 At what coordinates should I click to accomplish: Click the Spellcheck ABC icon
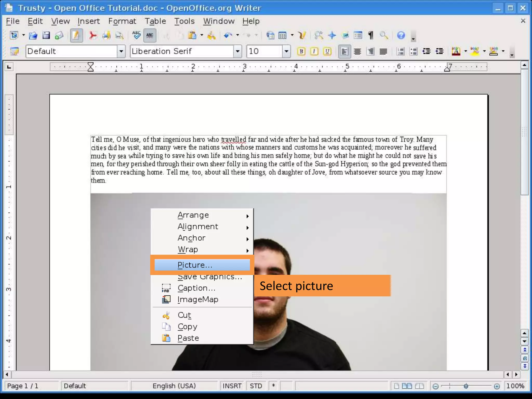(136, 35)
